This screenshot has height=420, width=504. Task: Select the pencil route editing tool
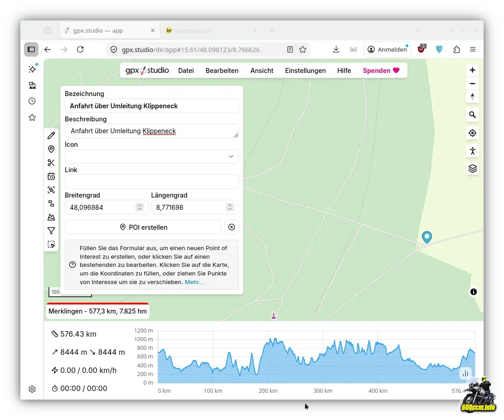51,135
